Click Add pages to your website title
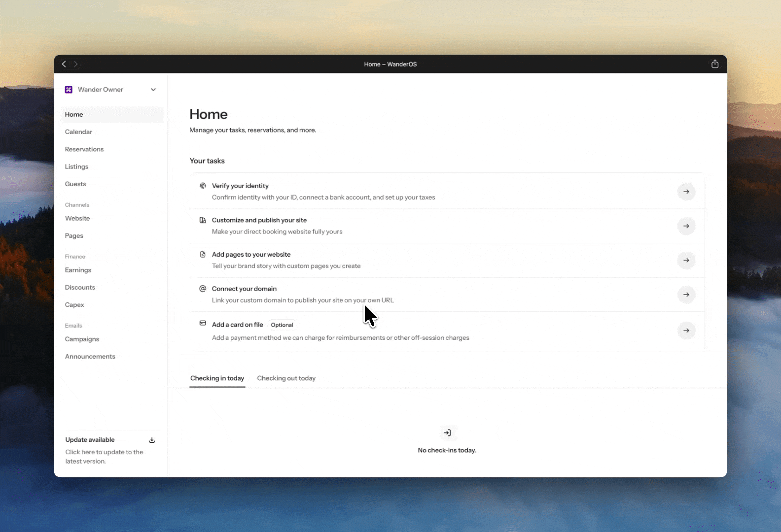Screen dimensions: 781x532 click(x=251, y=254)
